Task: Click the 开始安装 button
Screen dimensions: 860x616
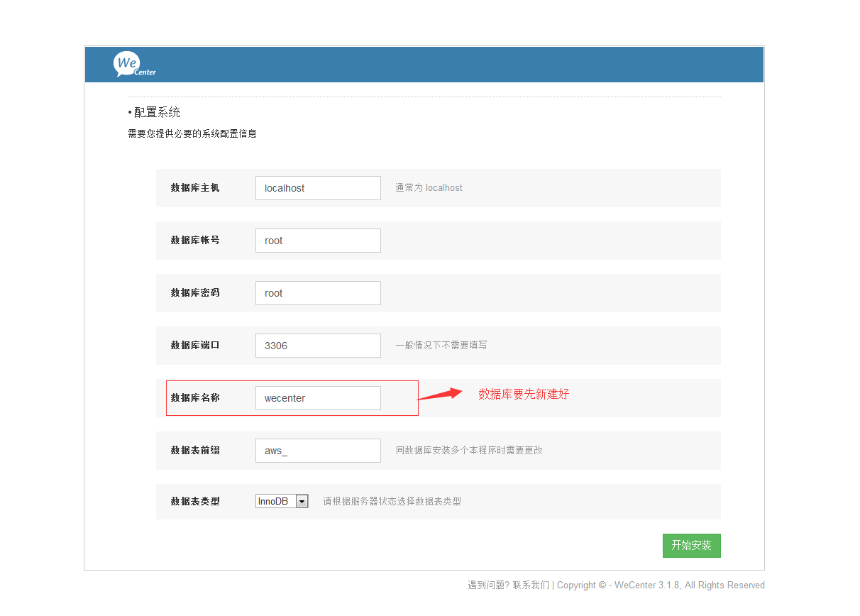Action: (691, 546)
